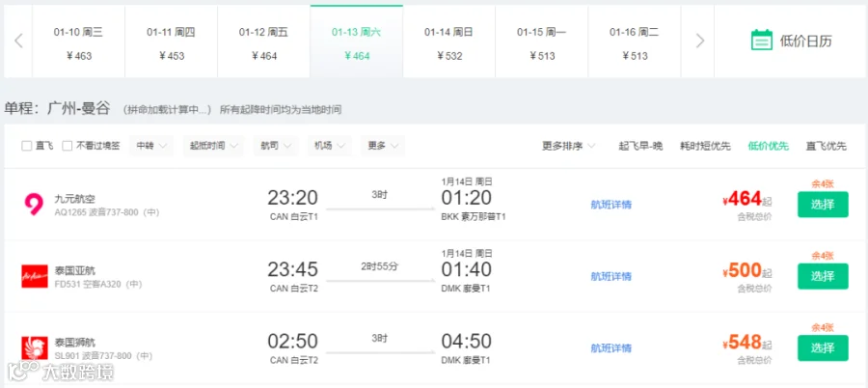Select the ¥548 泰国狮航 flight button
The image size is (868, 388).
tap(823, 348)
